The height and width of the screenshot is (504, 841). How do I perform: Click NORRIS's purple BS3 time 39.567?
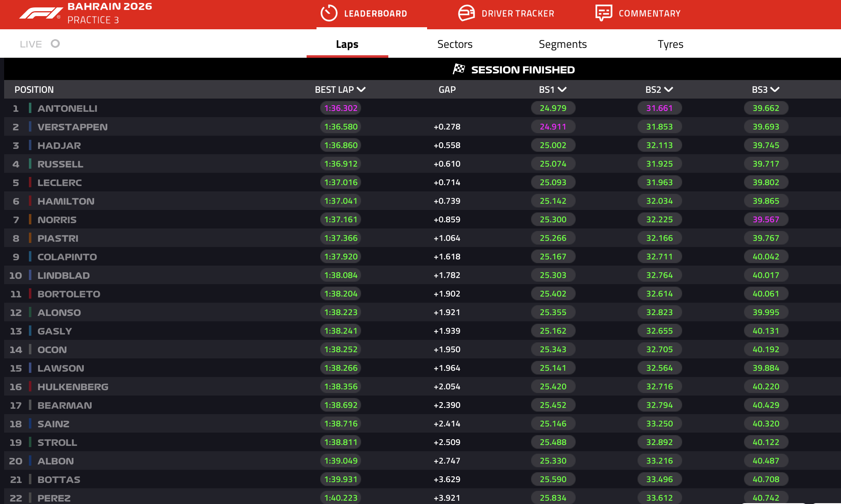(x=766, y=219)
